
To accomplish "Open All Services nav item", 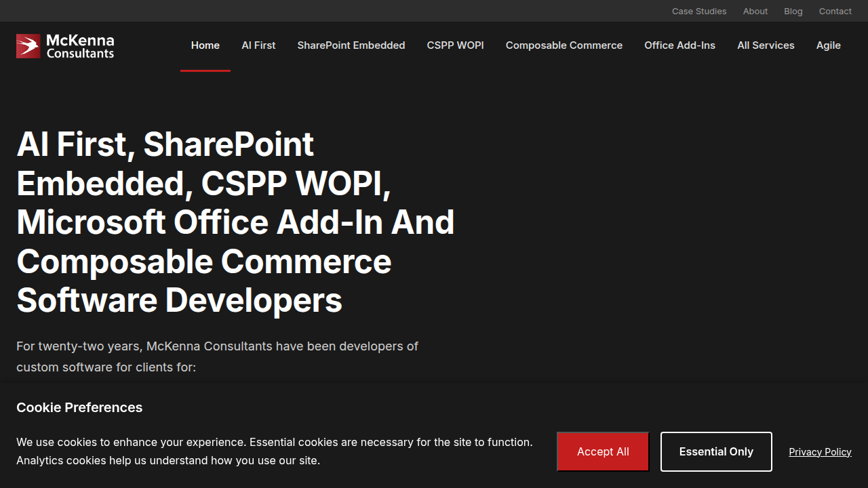I will 766,45.
